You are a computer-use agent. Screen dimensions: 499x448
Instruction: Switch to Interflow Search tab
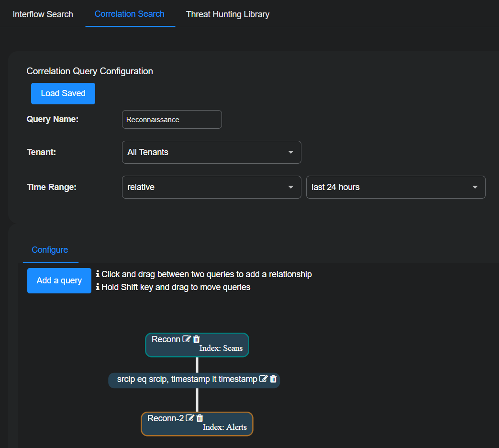coord(43,14)
